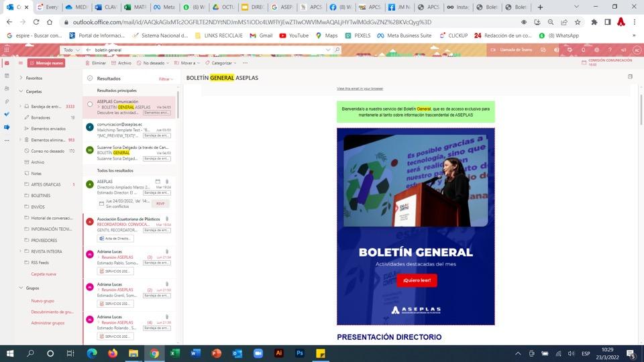Click the boletin general search field
This screenshot has height=362, width=644.
pyautogui.click(x=207, y=50)
